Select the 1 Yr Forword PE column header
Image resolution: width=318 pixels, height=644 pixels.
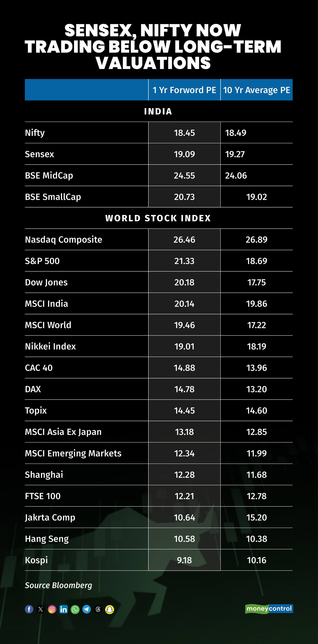point(184,90)
